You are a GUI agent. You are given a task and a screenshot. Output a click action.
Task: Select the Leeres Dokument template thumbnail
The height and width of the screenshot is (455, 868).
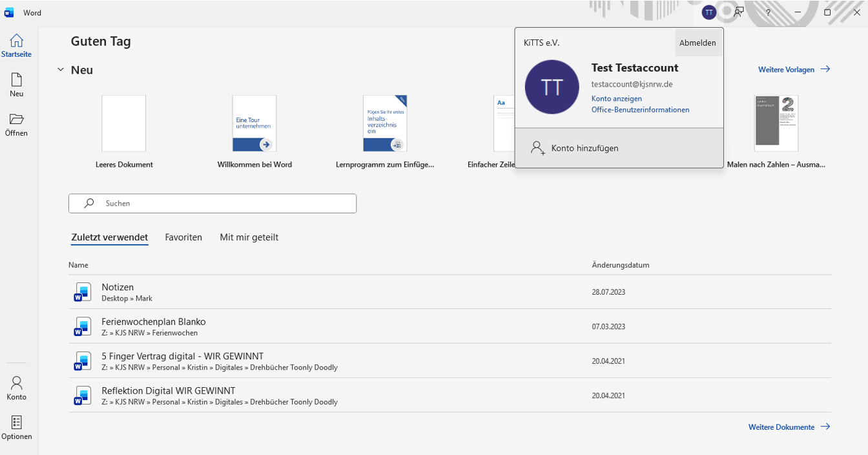124,123
